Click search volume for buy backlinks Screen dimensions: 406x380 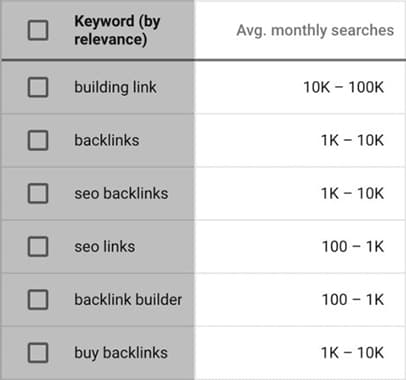coord(352,353)
